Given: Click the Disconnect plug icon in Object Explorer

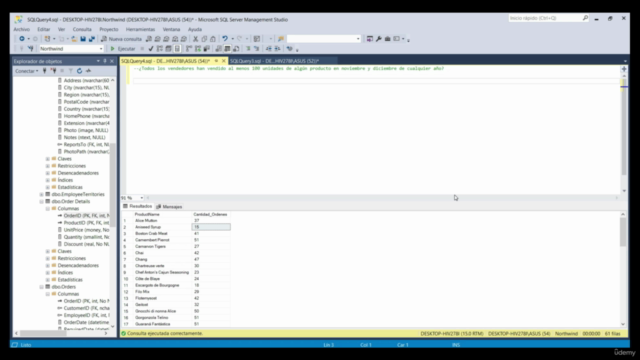Looking at the screenshot, I should (53, 71).
